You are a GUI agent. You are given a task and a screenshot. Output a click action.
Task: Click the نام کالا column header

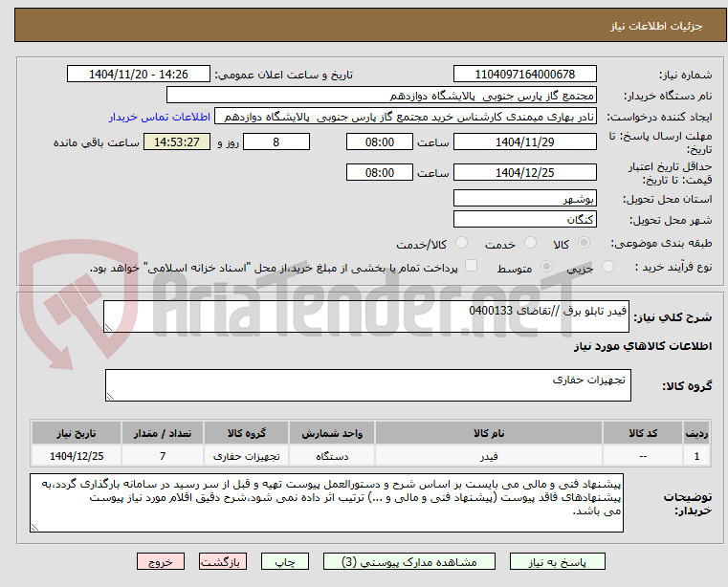pyautogui.click(x=489, y=433)
